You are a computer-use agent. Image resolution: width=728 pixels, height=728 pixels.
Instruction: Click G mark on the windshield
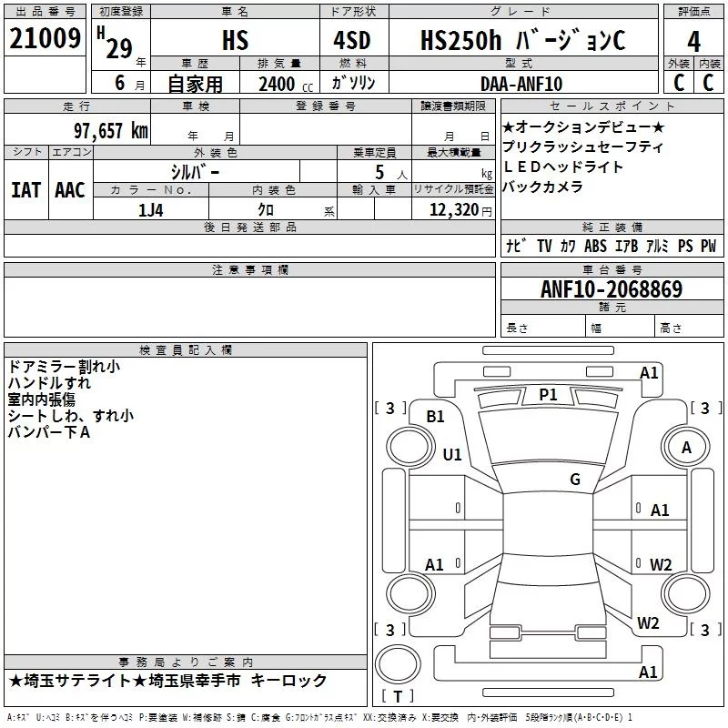click(575, 480)
